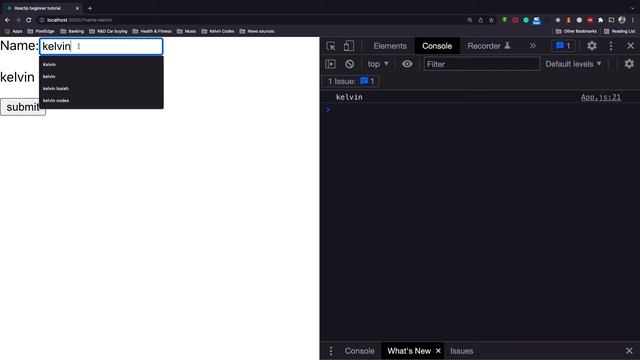Open the Chrome profile avatar
The height and width of the screenshot is (360, 640).
(622, 20)
